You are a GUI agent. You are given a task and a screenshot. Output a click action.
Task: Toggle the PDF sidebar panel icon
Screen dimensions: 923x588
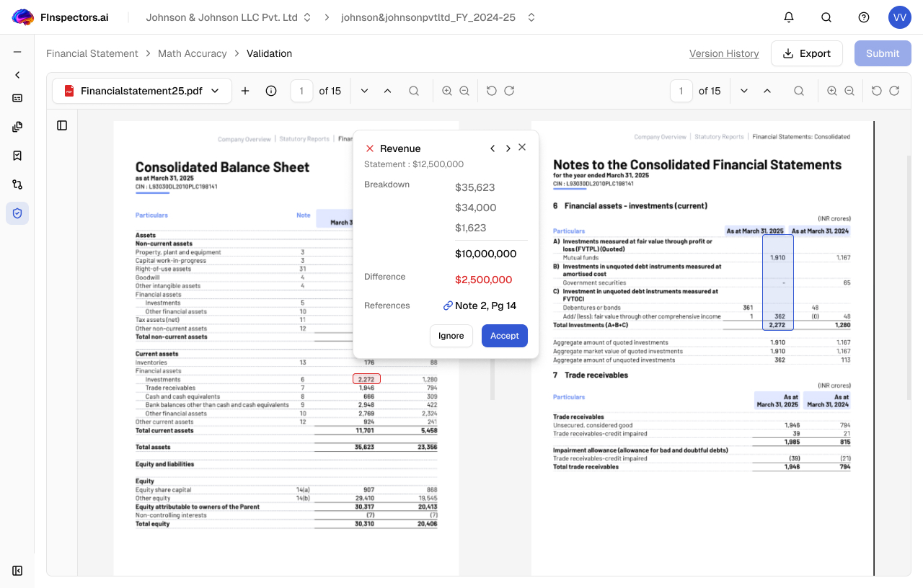point(62,125)
